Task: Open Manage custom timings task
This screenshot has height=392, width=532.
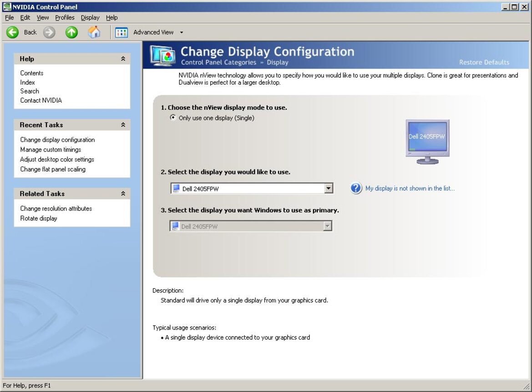Action: coord(51,150)
